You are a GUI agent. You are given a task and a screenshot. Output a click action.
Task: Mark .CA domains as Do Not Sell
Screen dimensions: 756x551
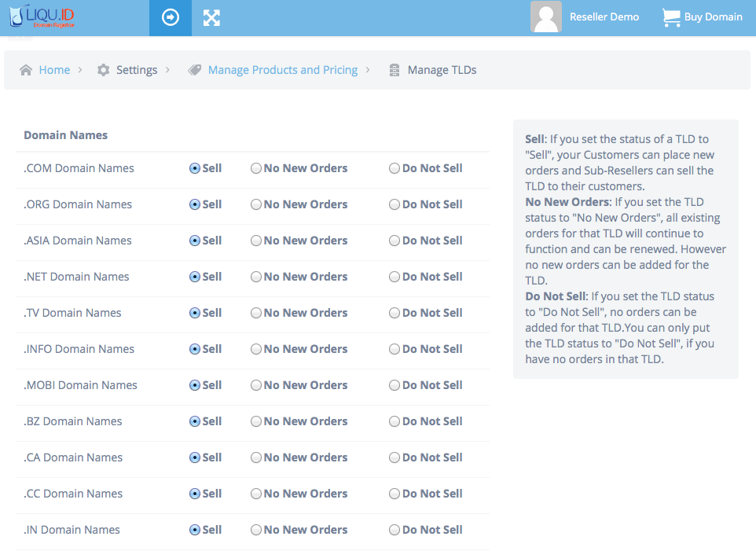(395, 457)
